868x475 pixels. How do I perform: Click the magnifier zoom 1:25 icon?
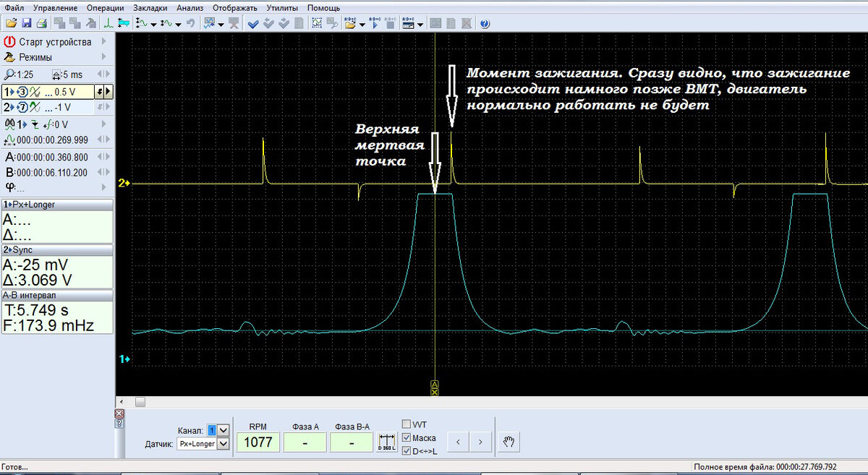point(9,75)
